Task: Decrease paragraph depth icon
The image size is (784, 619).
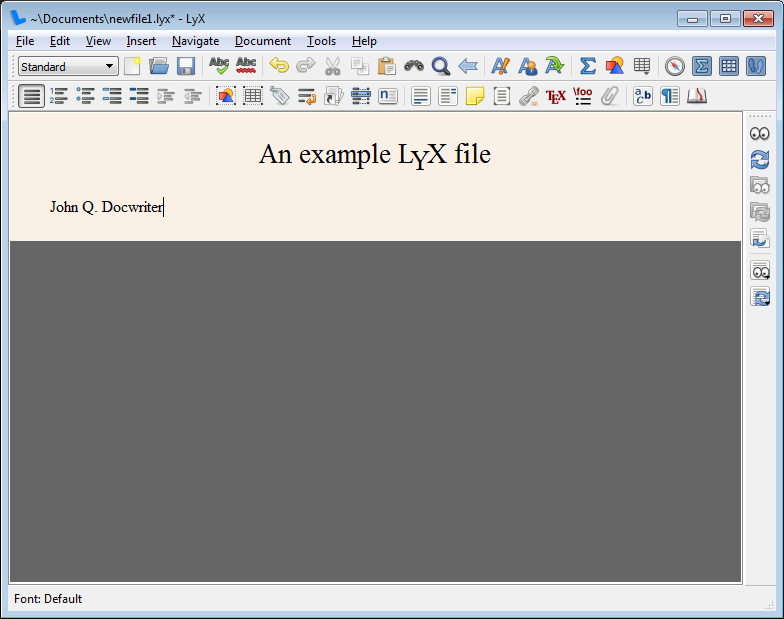Action: point(193,96)
